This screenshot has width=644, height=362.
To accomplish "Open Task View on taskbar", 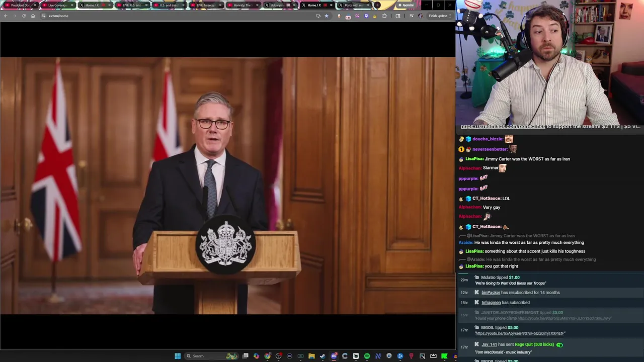I will coord(245,356).
